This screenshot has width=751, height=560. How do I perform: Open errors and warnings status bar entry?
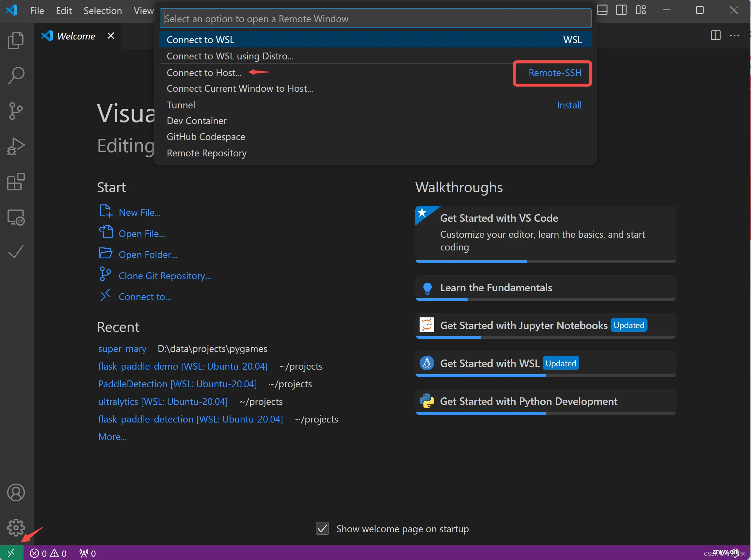tap(48, 553)
